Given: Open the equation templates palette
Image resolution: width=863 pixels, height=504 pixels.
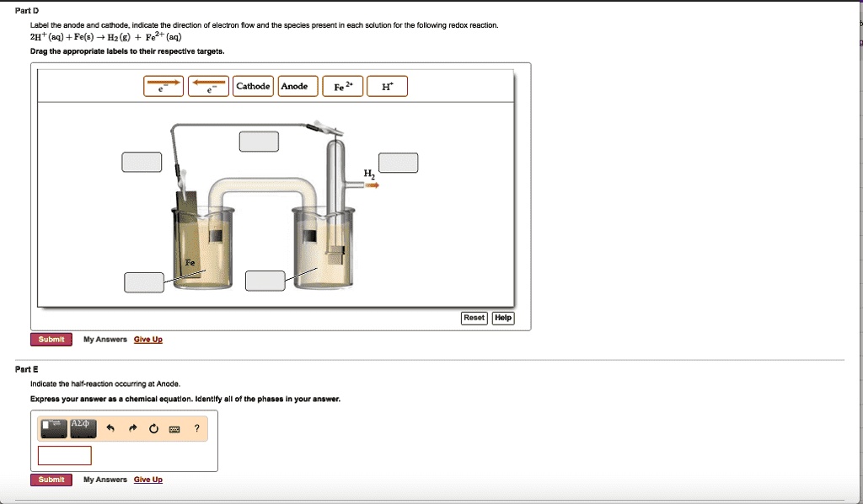Looking at the screenshot, I should [51, 427].
